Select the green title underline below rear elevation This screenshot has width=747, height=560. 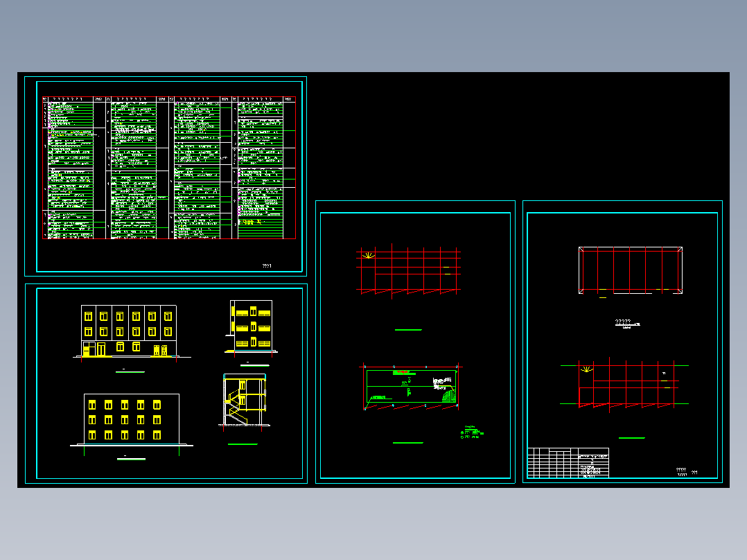point(132,459)
